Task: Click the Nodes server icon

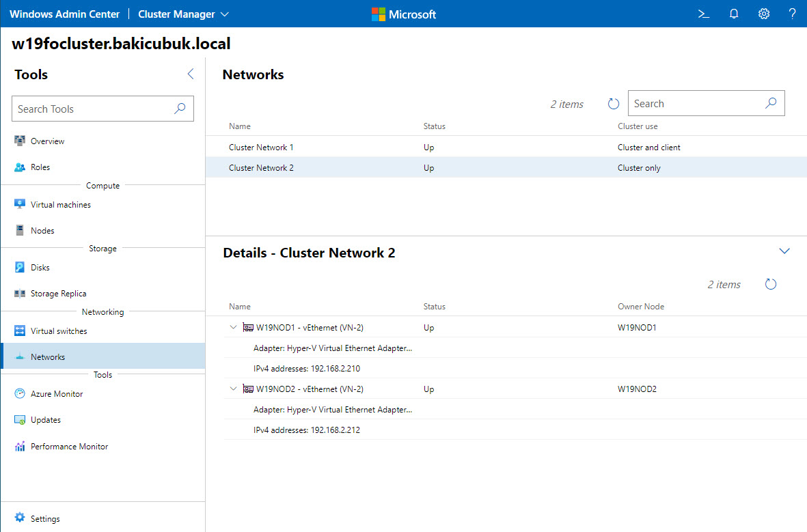Action: [x=20, y=230]
